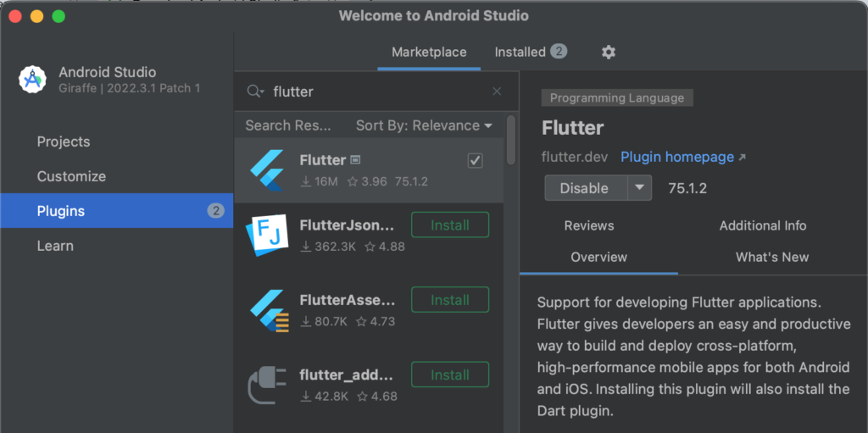Image resolution: width=868 pixels, height=433 pixels.
Task: Click the Disable button
Action: pyautogui.click(x=584, y=188)
